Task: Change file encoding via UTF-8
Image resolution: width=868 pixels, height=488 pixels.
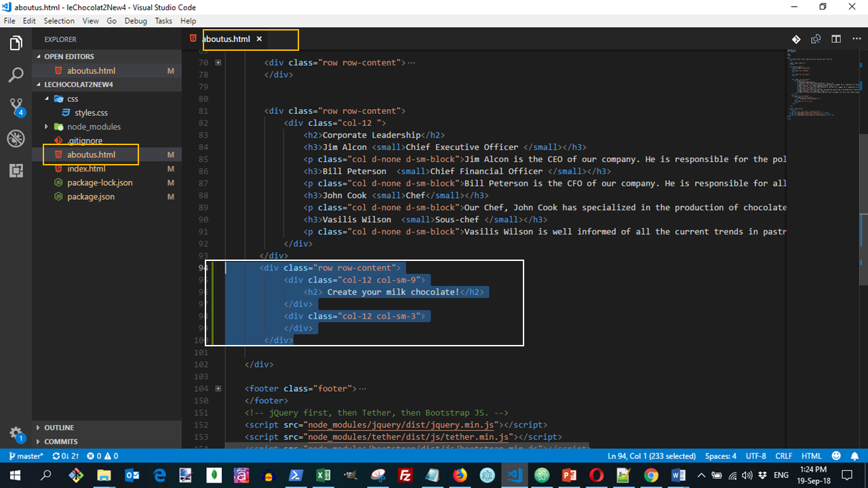Action: [x=755, y=456]
